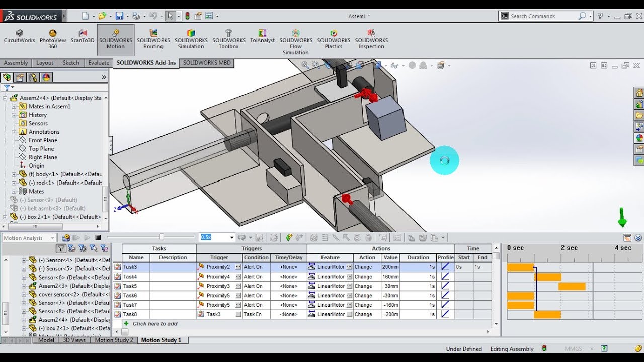The height and width of the screenshot is (362, 644).
Task: Open the ConfigurationManager tab icon
Action: (x=33, y=77)
